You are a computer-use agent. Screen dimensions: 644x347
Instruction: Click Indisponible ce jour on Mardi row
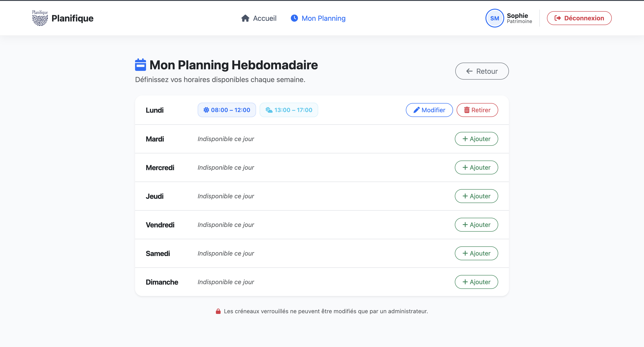click(226, 139)
